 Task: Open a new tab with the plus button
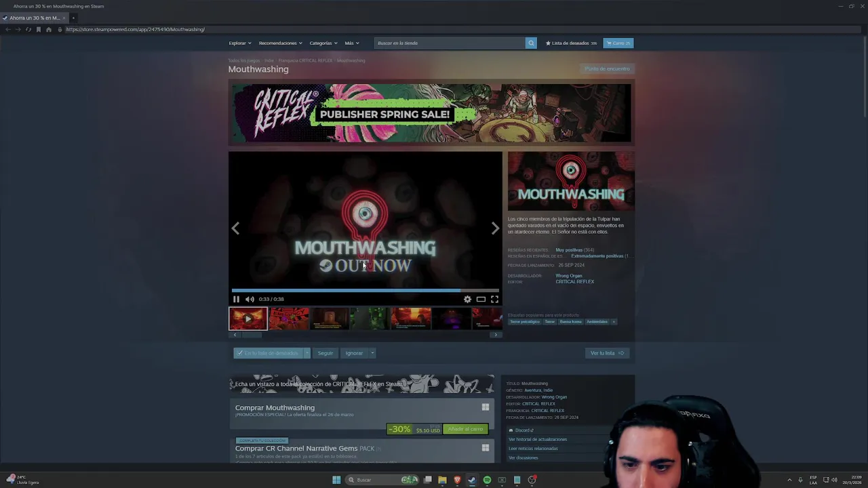[73, 18]
